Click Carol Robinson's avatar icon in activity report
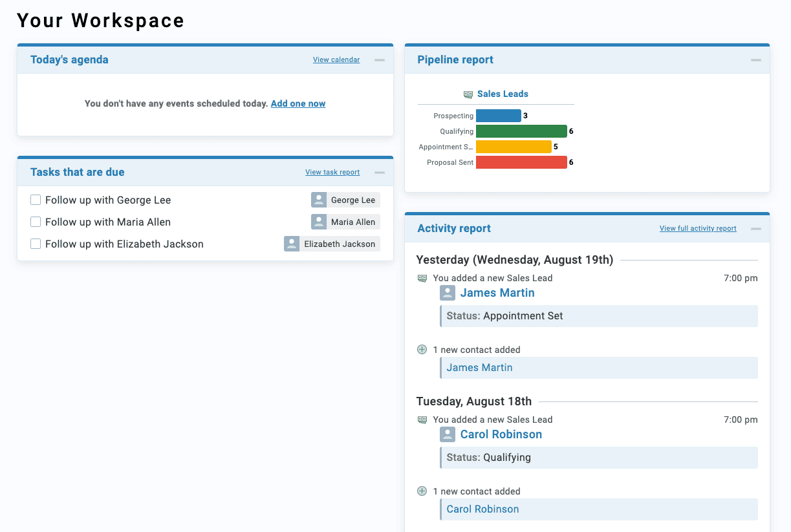Image resolution: width=791 pixels, height=532 pixels. click(x=447, y=434)
